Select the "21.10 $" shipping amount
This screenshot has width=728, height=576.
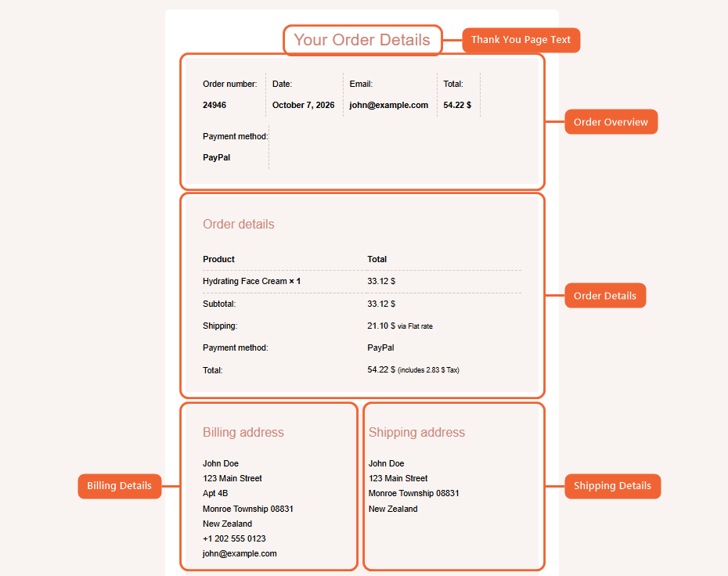coord(381,326)
